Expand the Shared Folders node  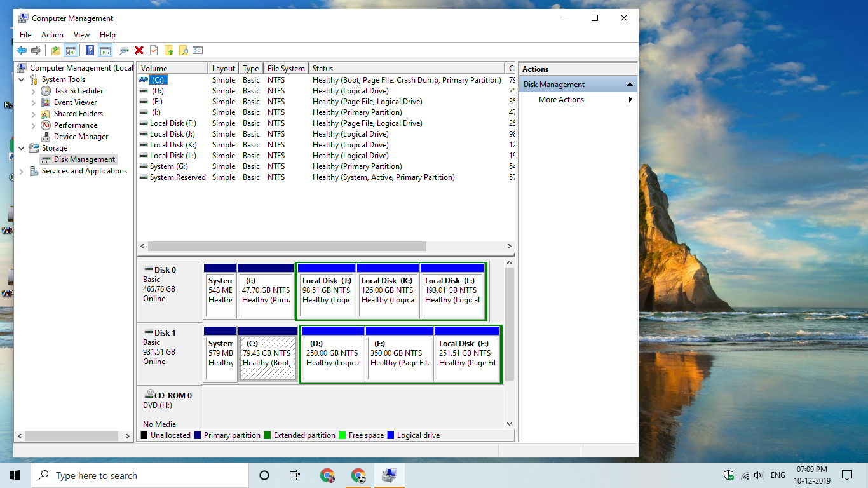(x=34, y=114)
